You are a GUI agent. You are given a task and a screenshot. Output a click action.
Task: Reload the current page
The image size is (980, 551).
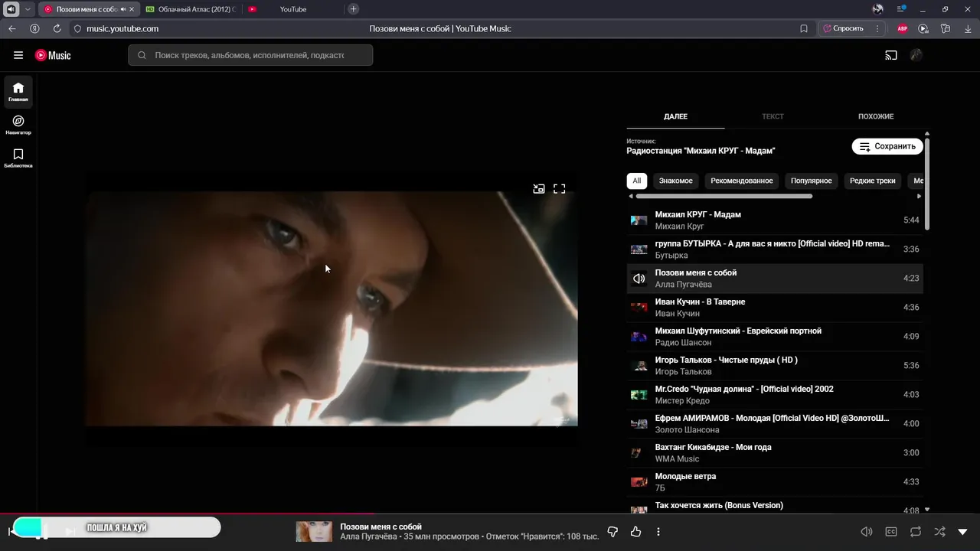click(x=57, y=28)
